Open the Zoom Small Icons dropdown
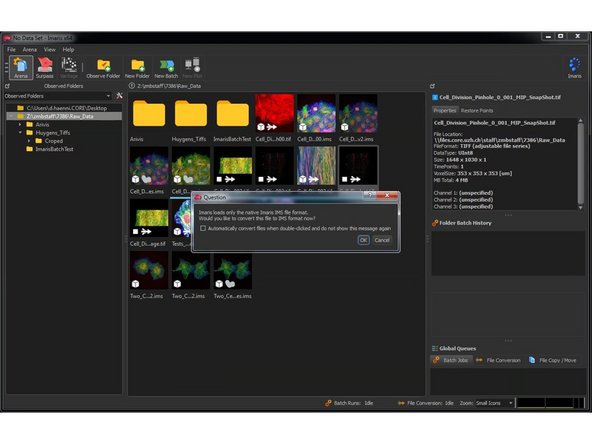The height and width of the screenshot is (444, 592). [494, 403]
